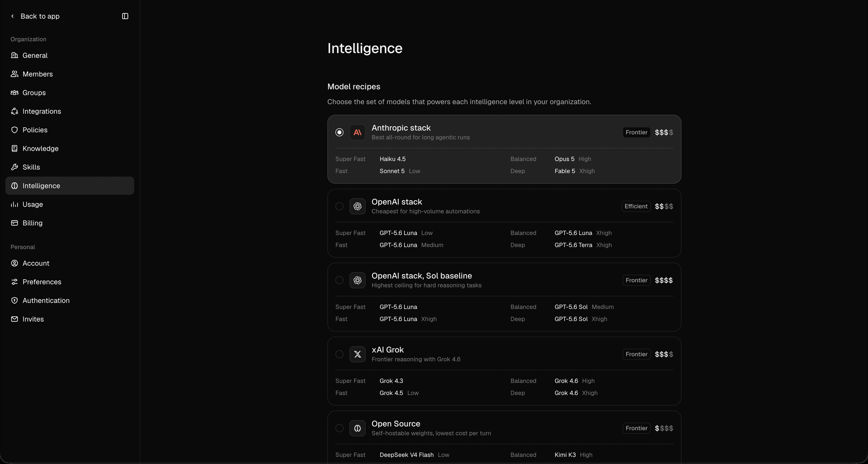The width and height of the screenshot is (868, 464).
Task: Click the Billing card icon
Action: click(14, 223)
